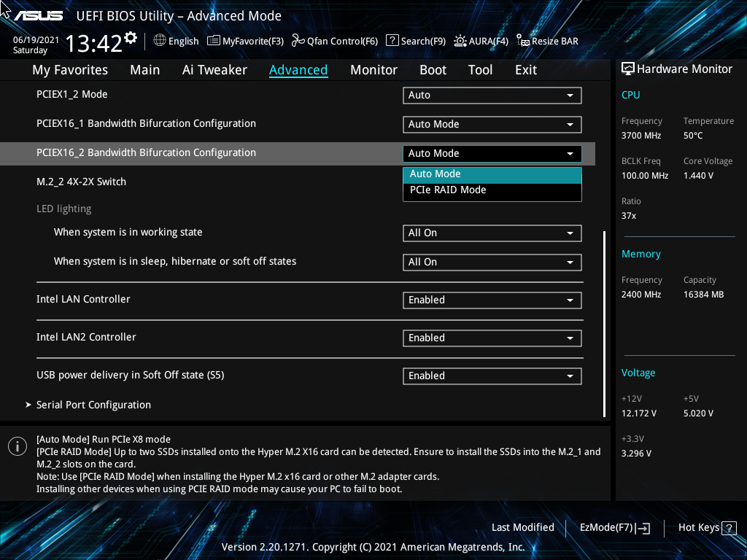
Task: Enable the Intel LAN Controller
Action: [x=492, y=300]
